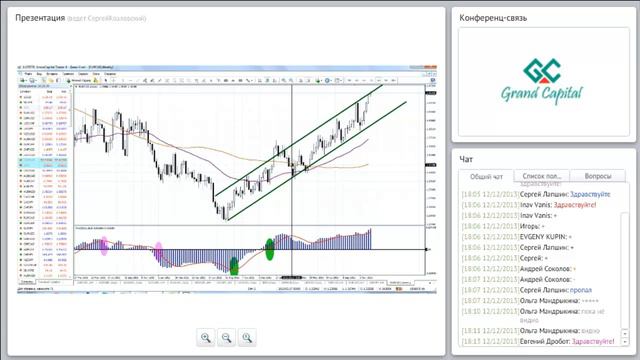Click the Grand Capital logo video area
Image resolution: width=640 pixels, height=360 pixels.
pos(544,82)
